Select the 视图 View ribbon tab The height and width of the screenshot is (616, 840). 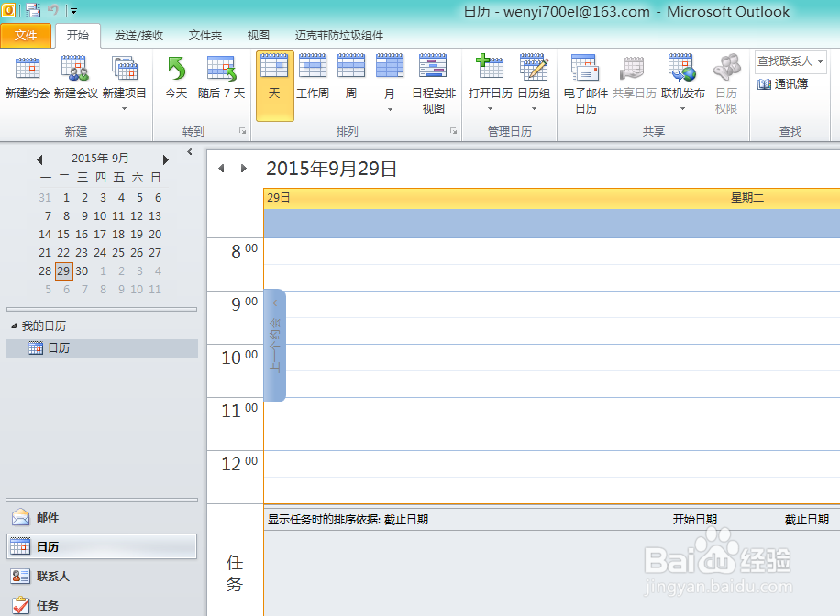point(259,36)
